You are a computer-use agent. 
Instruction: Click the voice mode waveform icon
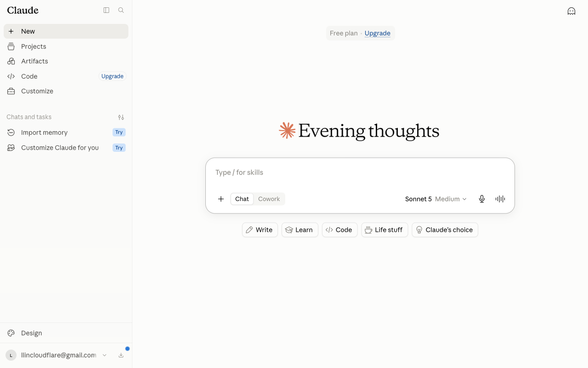pyautogui.click(x=500, y=199)
